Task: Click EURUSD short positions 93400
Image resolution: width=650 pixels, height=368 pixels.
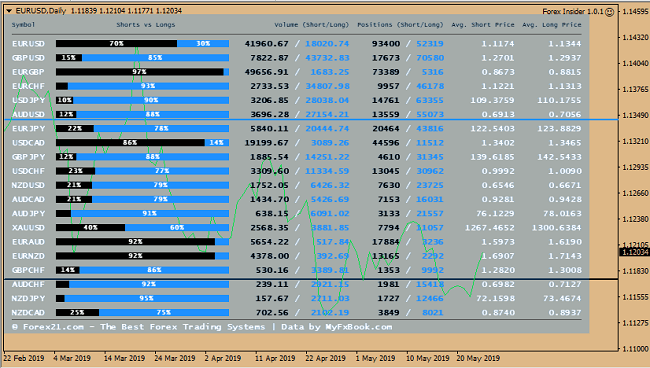Action: pos(386,44)
